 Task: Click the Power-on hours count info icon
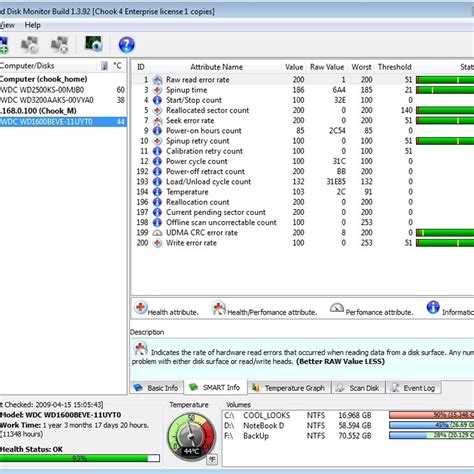click(157, 131)
